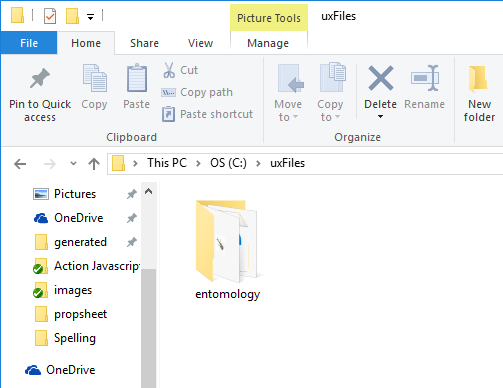Click the Explorer folder icon in the title bar

coord(17,16)
